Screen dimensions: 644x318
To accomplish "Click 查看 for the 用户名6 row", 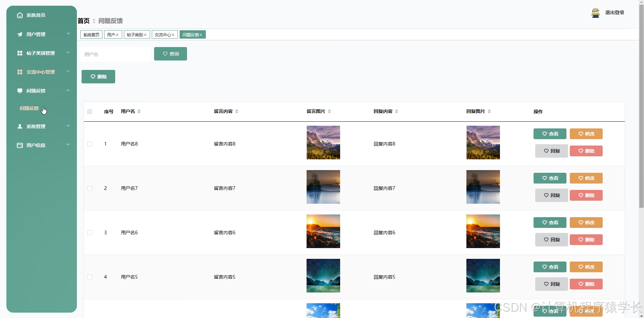I will click(x=550, y=223).
